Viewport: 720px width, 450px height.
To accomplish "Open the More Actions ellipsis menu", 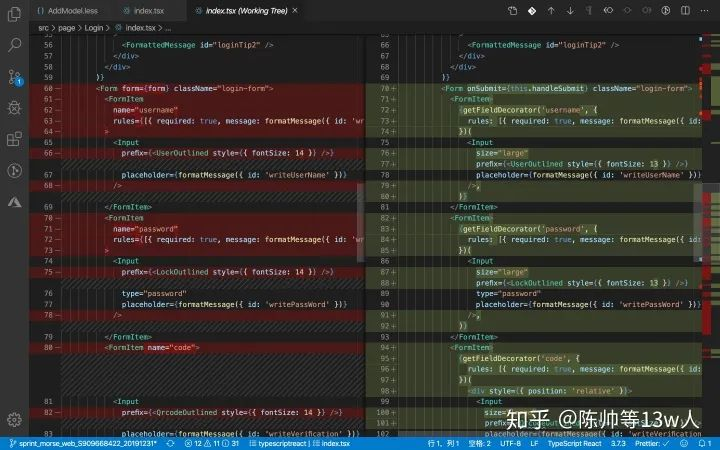I will (704, 11).
